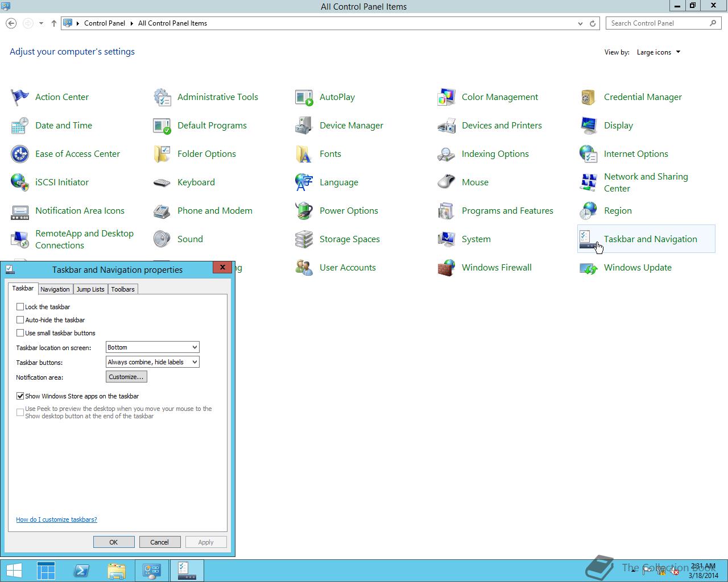728x582 pixels.
Task: Uncheck Show Windows Store apps on taskbar
Action: [x=20, y=396]
